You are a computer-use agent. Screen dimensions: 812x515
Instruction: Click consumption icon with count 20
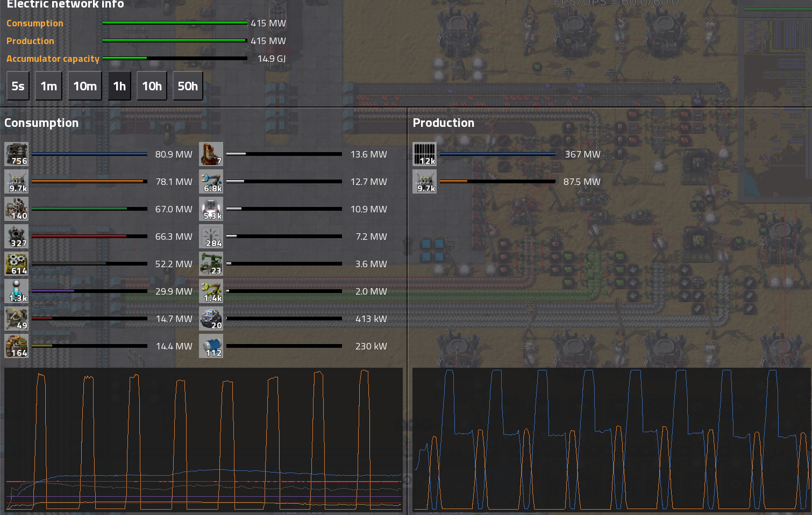coord(211,319)
